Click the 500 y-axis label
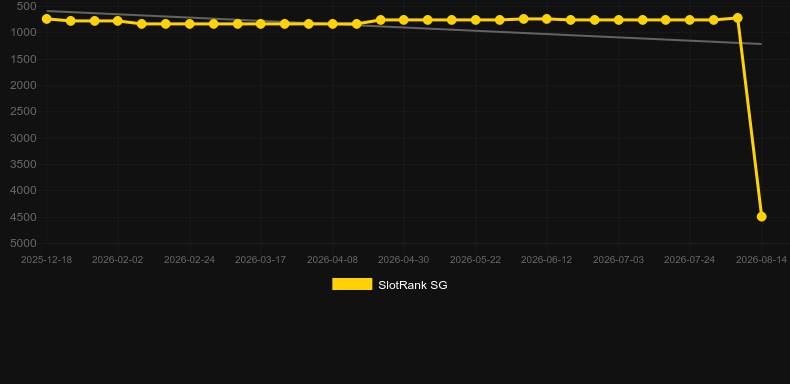 pyautogui.click(x=27, y=7)
